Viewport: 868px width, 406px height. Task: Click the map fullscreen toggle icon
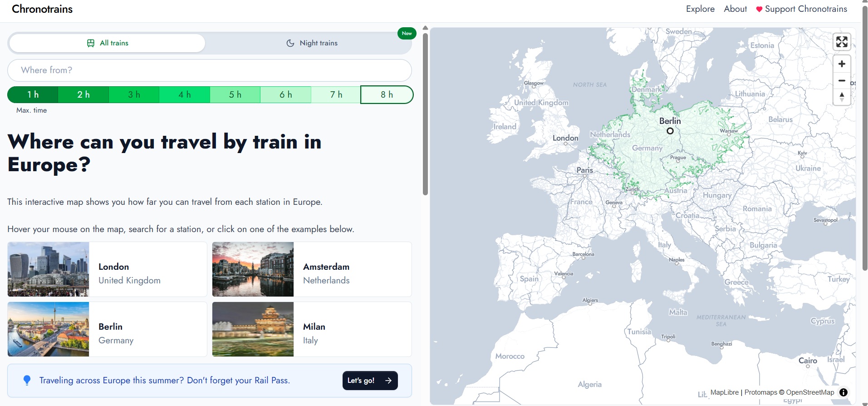click(x=842, y=42)
